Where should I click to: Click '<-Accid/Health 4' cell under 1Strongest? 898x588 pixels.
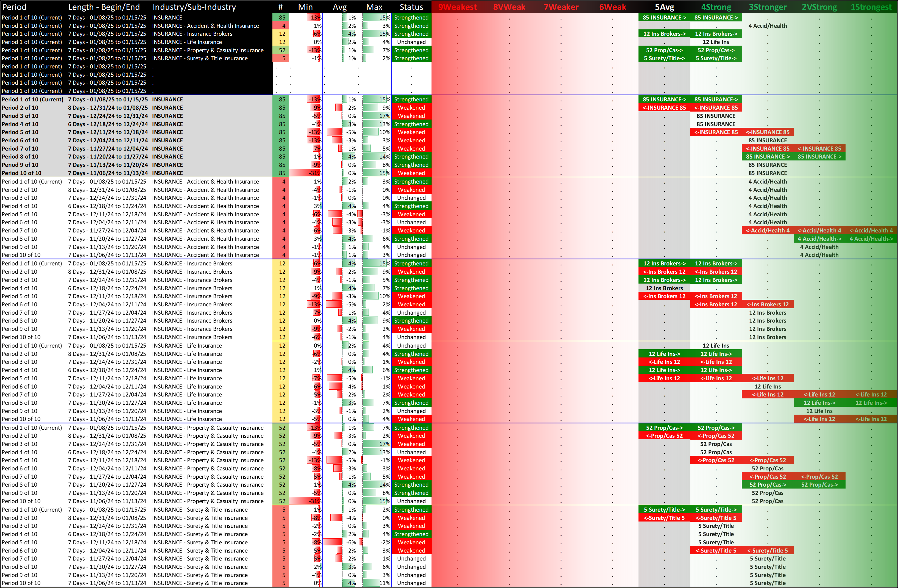[871, 231]
